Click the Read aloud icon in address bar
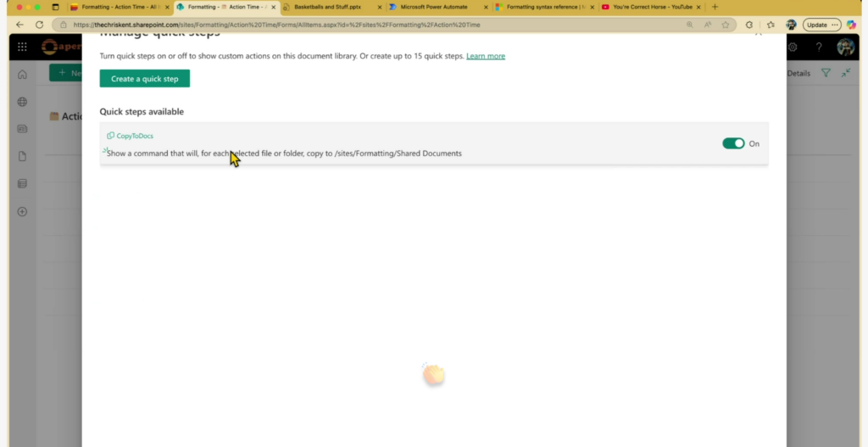This screenshot has height=447, width=868. 708,25
